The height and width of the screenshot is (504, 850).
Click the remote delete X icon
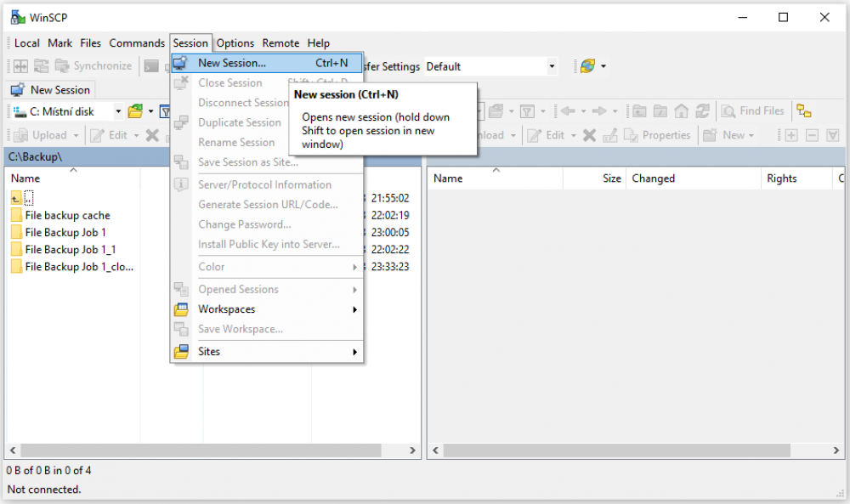589,135
